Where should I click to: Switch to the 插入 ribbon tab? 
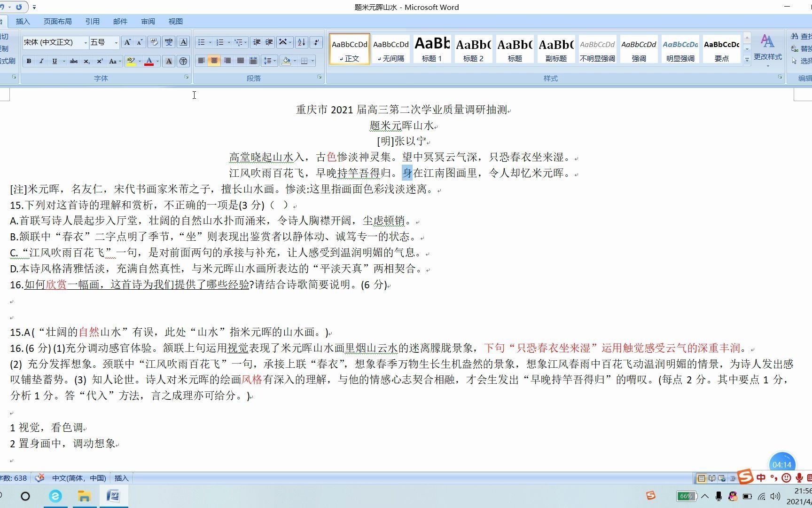tap(23, 21)
